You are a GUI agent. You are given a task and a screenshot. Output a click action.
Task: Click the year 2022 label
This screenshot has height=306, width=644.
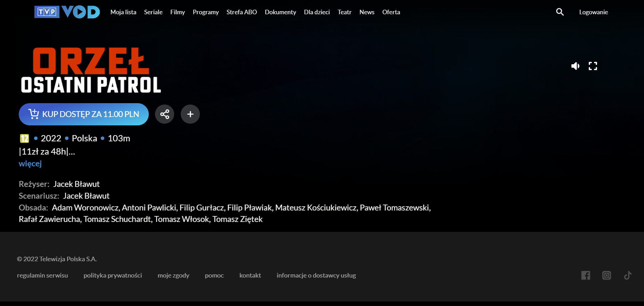[x=51, y=138]
